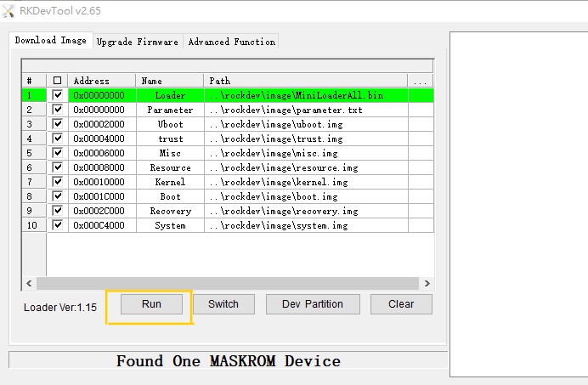Click the RKDevTool app icon in title bar
The height and width of the screenshot is (385, 588).
click(9, 9)
